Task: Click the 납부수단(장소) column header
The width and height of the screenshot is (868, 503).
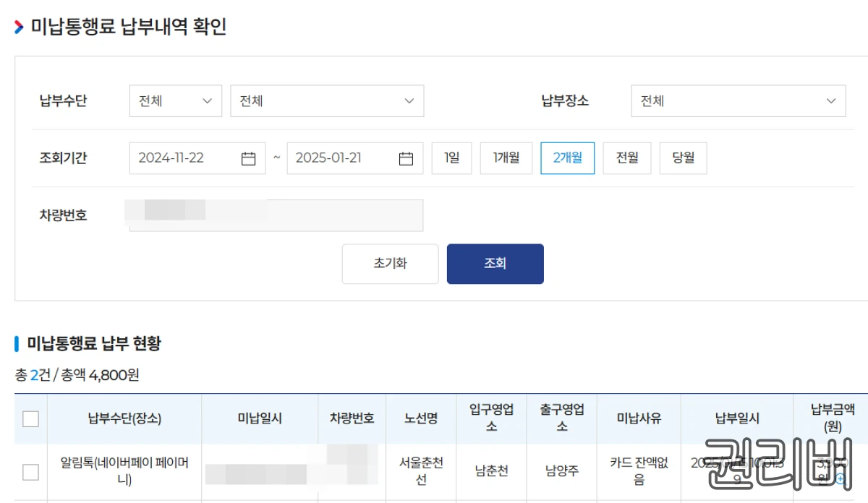Action: 123,418
